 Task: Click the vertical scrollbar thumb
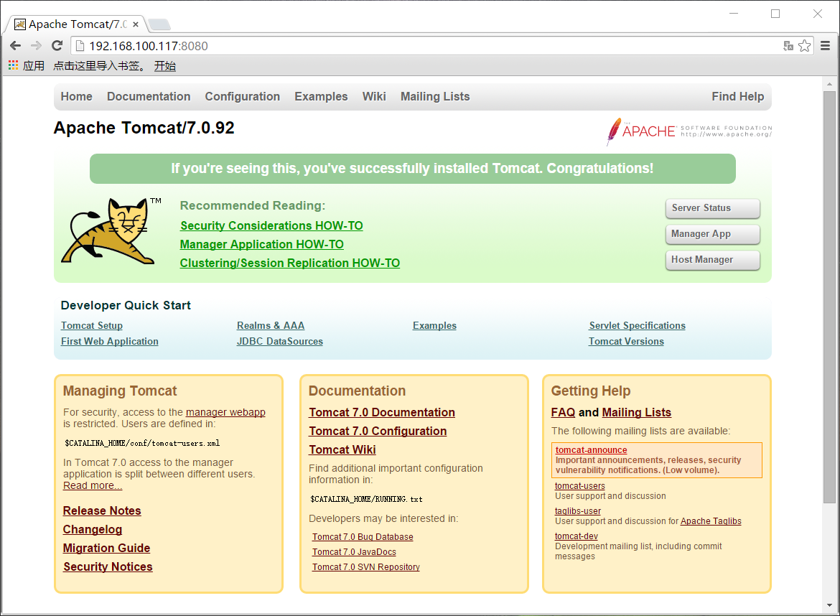[829, 297]
